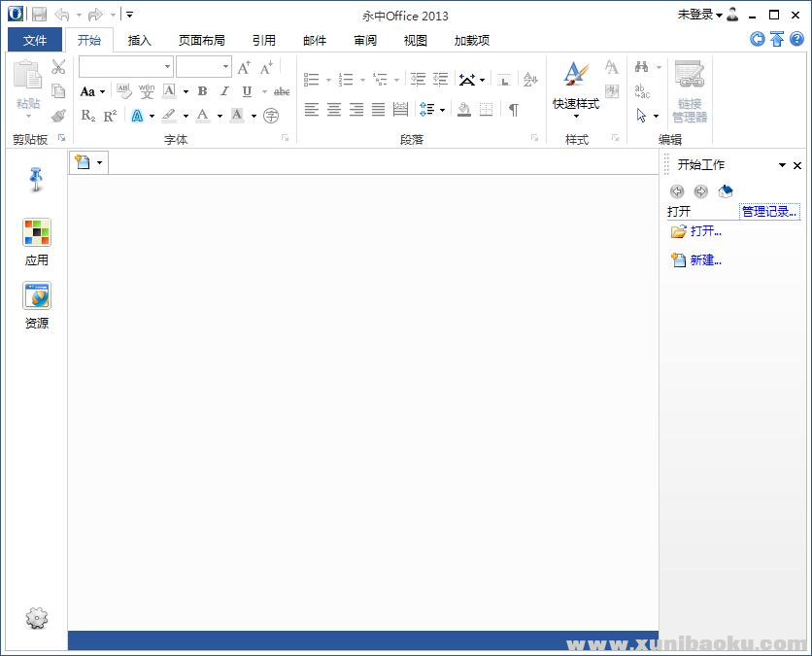Image resolution: width=812 pixels, height=656 pixels.
Task: Toggle italic formatting in font group
Action: coord(224,91)
